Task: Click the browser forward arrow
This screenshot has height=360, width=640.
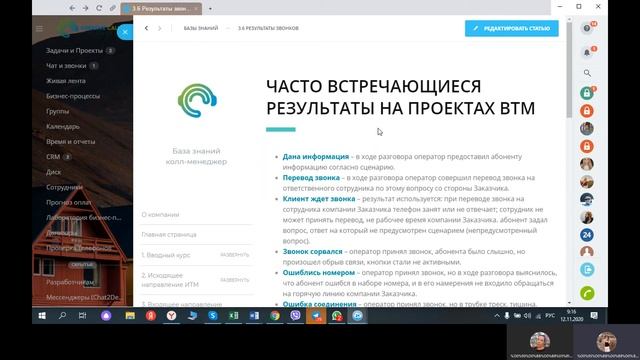Action: click(x=85, y=8)
